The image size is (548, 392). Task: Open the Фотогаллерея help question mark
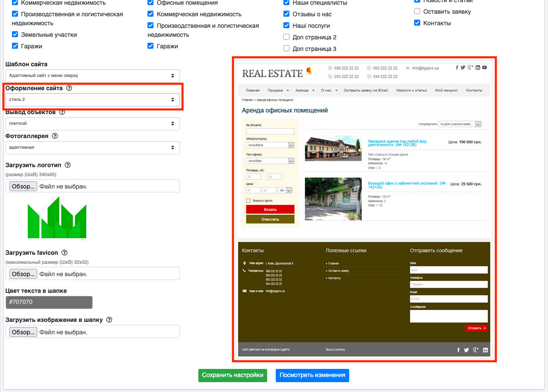55,136
